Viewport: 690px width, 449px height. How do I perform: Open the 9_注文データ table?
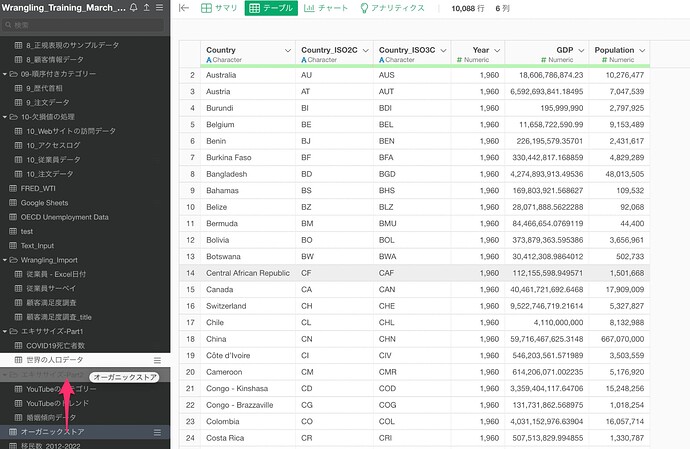pos(48,103)
